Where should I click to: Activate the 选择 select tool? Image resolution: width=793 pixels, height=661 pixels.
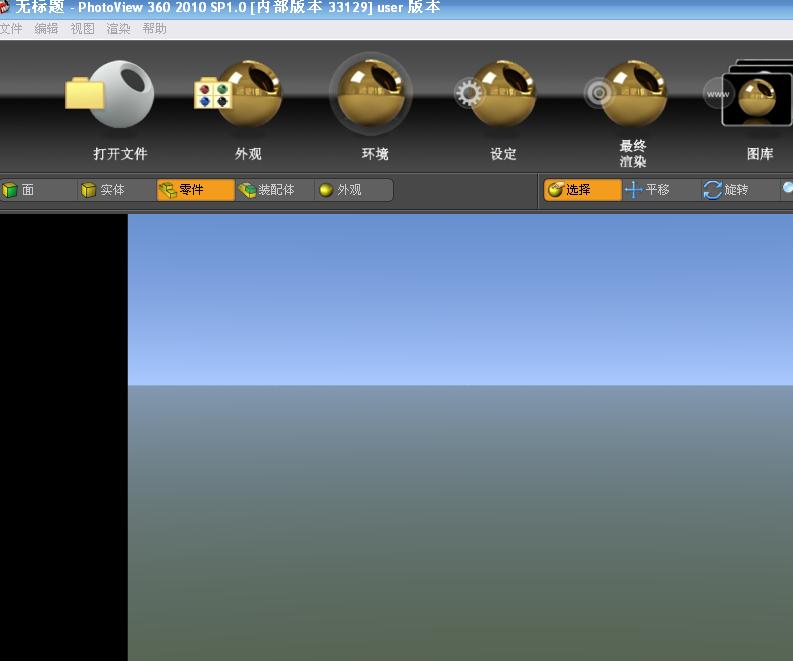(582, 190)
